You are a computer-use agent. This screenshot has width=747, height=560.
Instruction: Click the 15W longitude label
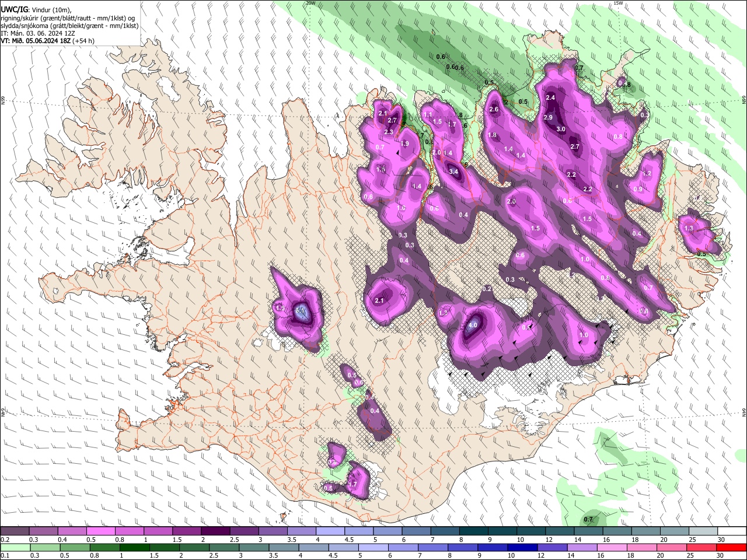point(618,3)
